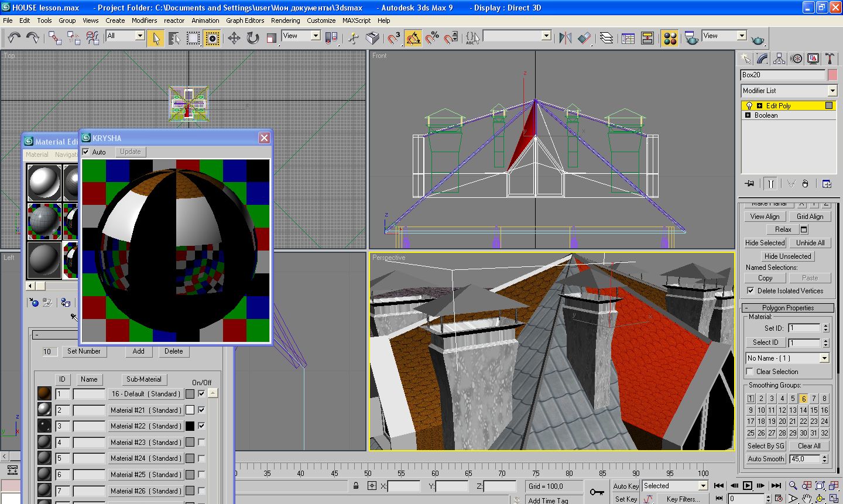Toggle the Angle Snap icon
Screen dimensions: 843x504
click(x=413, y=38)
